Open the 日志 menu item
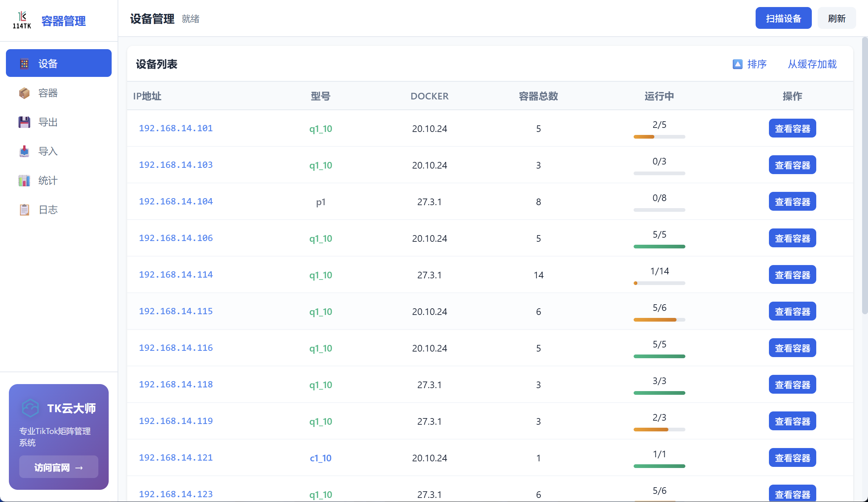 48,210
